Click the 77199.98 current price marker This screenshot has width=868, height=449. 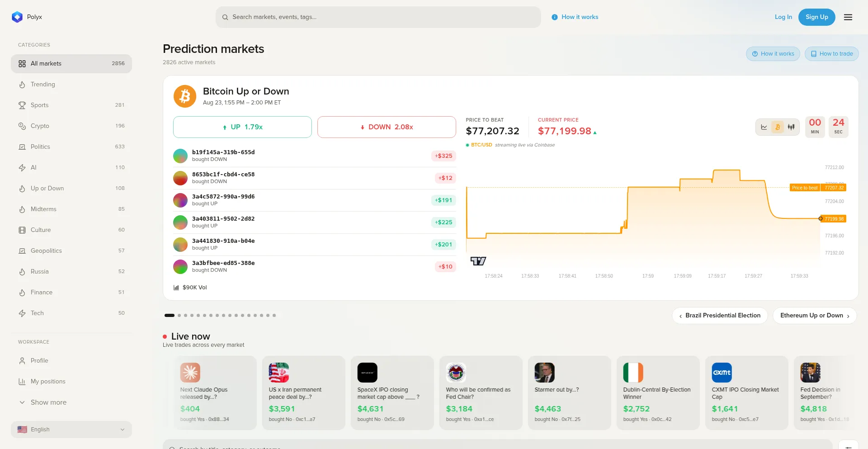coord(834,219)
